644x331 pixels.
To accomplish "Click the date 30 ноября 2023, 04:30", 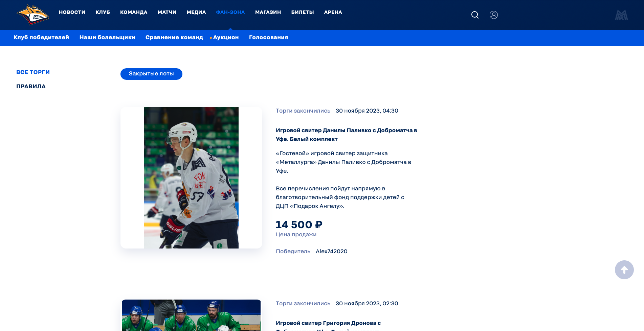I will (x=367, y=111).
